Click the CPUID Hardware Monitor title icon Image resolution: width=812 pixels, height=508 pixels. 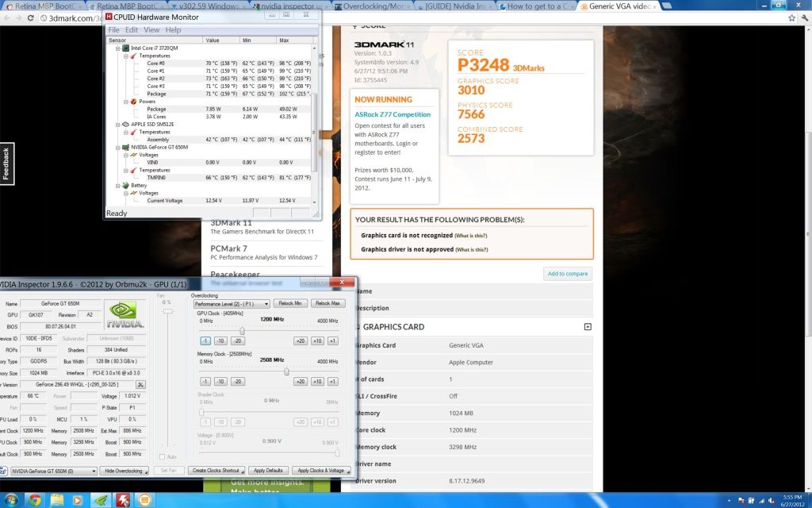[109, 17]
